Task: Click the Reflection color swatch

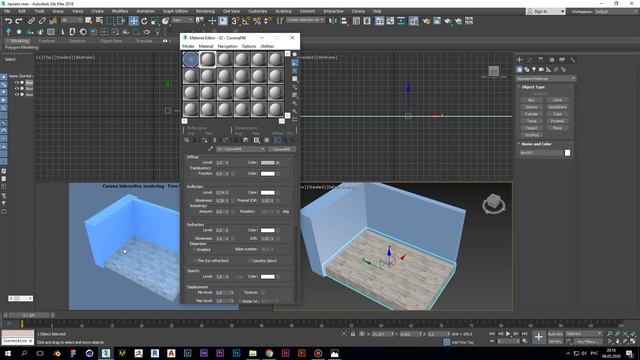Action: (x=268, y=192)
